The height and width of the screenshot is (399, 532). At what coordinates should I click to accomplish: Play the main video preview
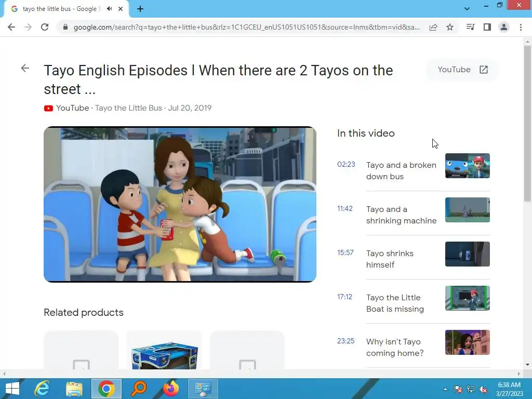180,204
